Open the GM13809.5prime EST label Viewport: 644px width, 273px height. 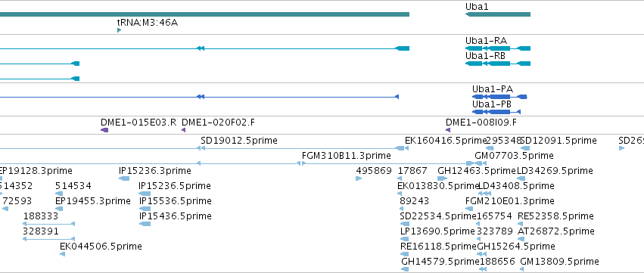coord(559,262)
